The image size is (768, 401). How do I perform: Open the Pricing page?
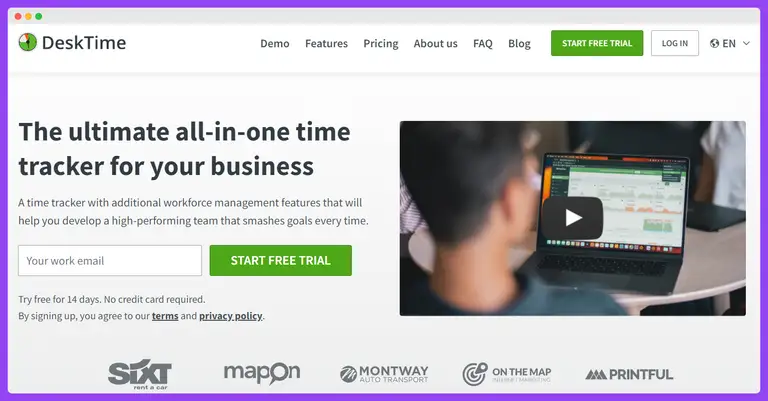click(x=381, y=44)
